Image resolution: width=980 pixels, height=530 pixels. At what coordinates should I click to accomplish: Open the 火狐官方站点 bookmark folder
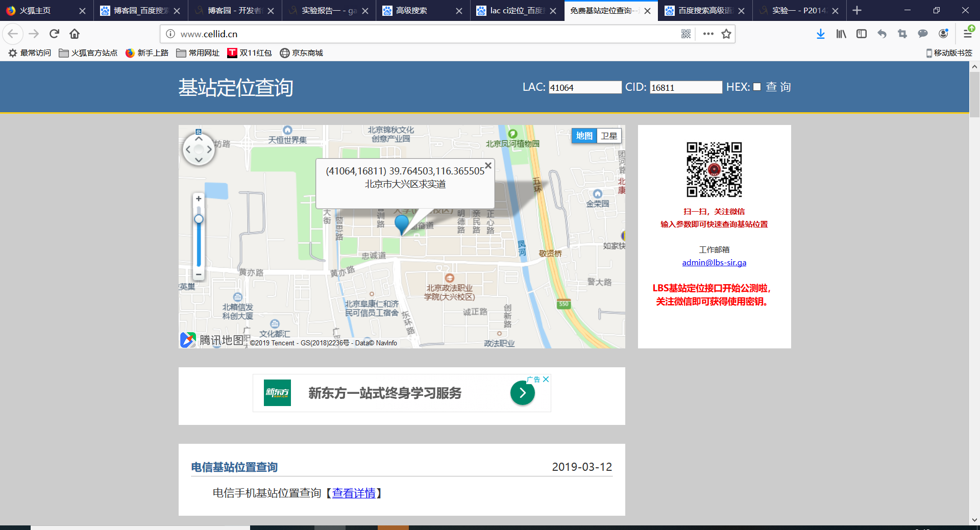coord(88,53)
